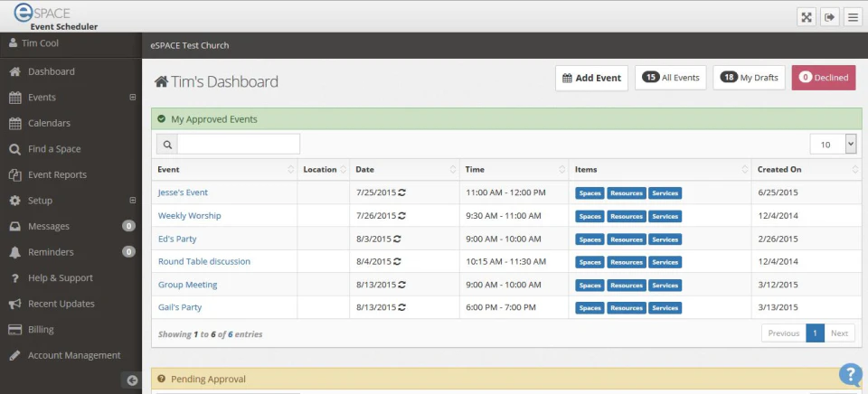Click the logout arrow icon in top bar
The image size is (868, 394).
[829, 17]
